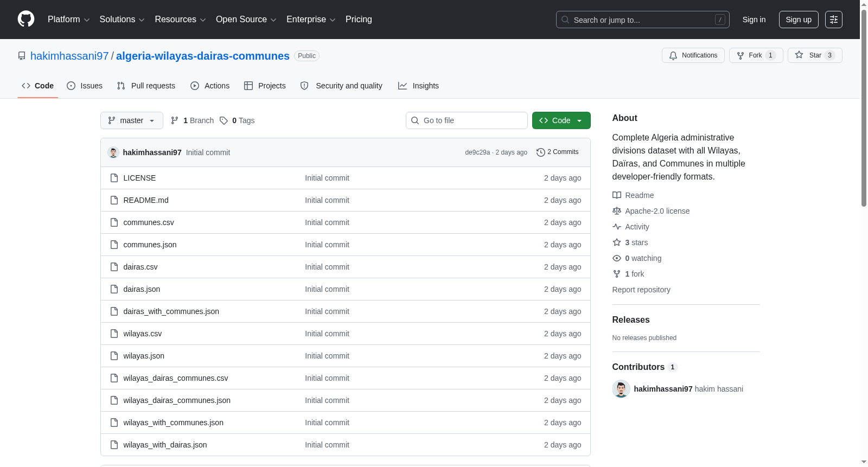Open the algeria-wilayas-dairas-communes repository link
The width and height of the screenshot is (868, 467).
pos(203,56)
